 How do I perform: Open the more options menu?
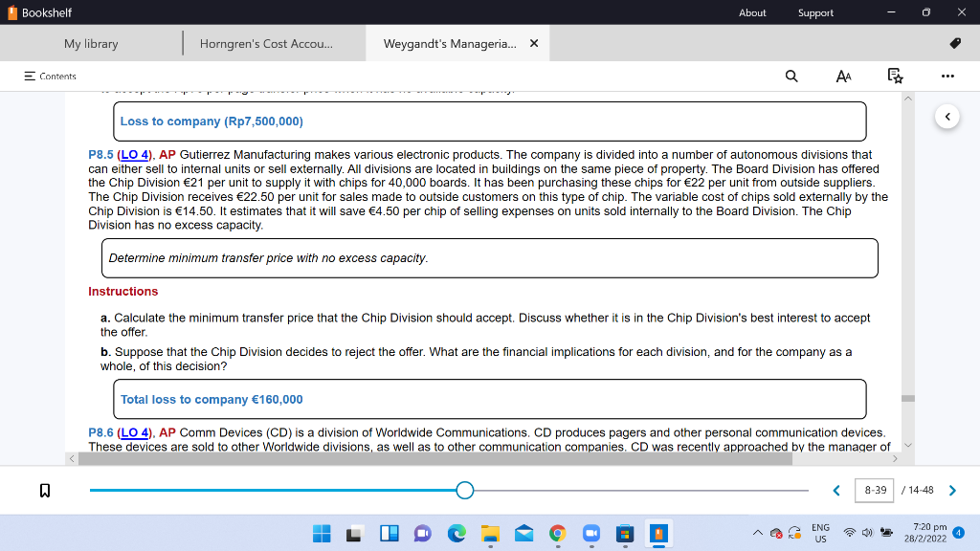pyautogui.click(x=947, y=77)
